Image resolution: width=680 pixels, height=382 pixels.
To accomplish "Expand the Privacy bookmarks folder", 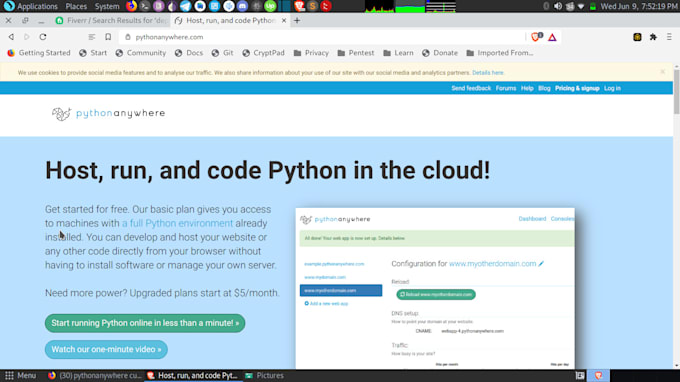I will [x=311, y=53].
